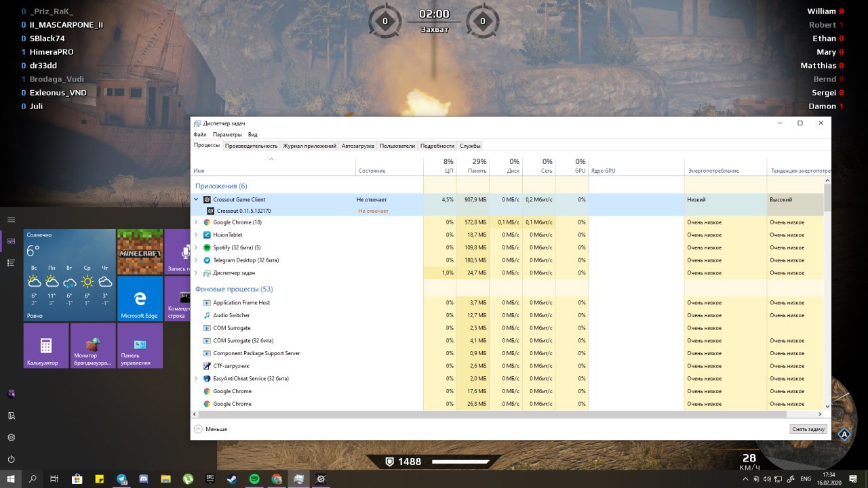Open the Start menu power options
Image resolution: width=868 pixels, height=488 pixels.
click(11, 458)
